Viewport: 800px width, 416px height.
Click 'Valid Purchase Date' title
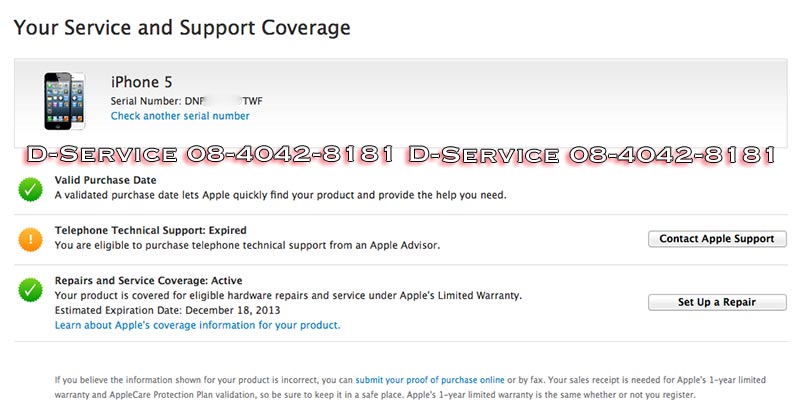106,180
